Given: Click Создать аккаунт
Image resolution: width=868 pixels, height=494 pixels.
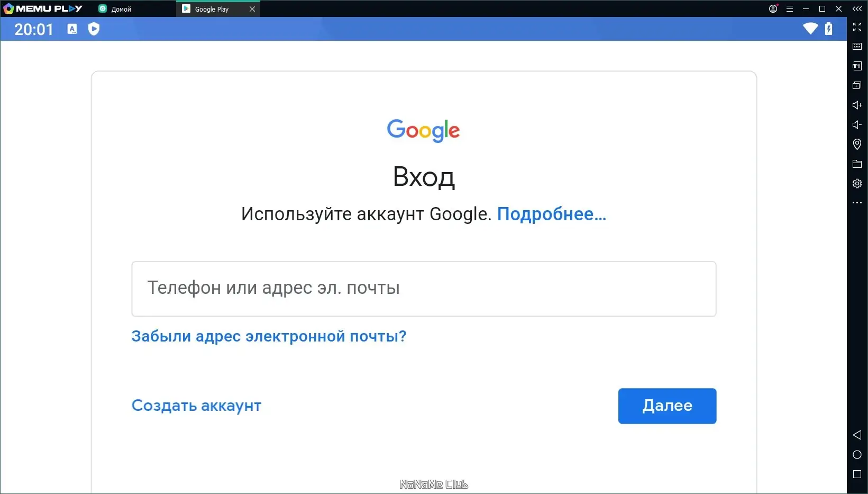Looking at the screenshot, I should point(196,406).
